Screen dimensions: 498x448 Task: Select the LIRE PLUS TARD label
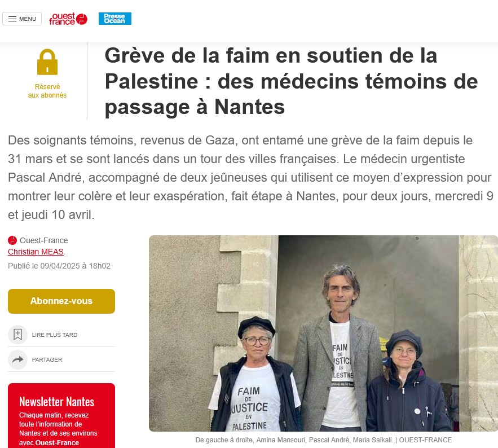[x=55, y=335]
